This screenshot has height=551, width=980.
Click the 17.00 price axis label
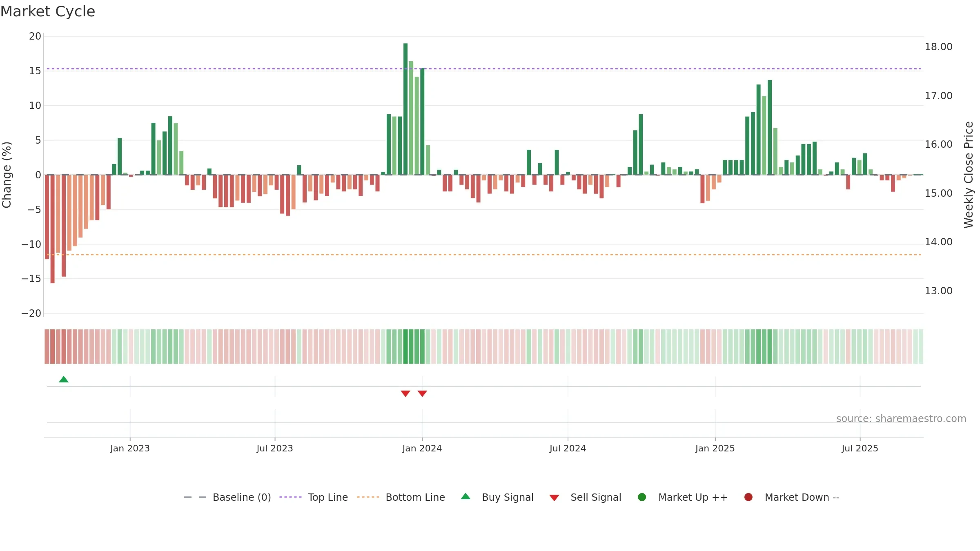click(939, 96)
